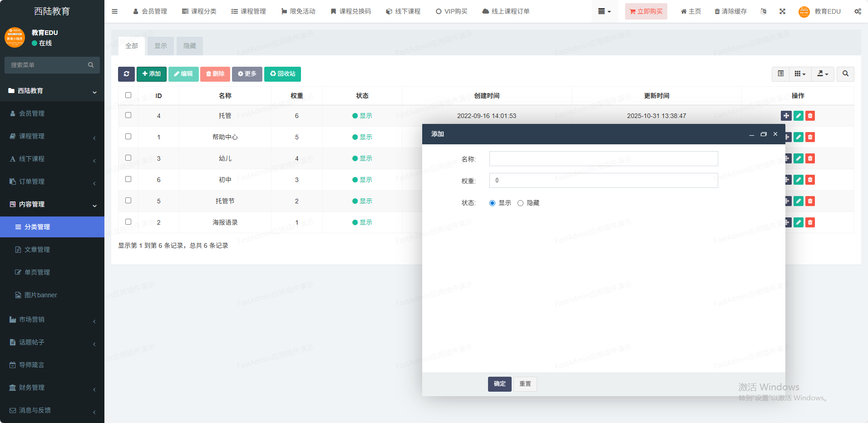The height and width of the screenshot is (423, 868).
Task: Open the 回收站 recycle bin
Action: coord(282,74)
